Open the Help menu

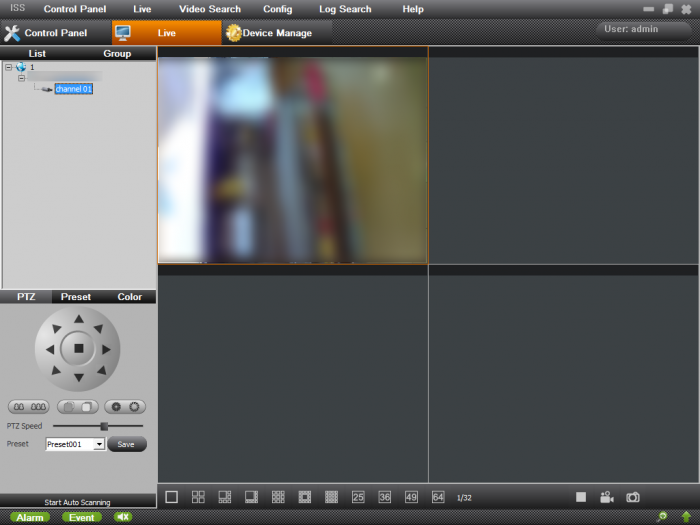tap(413, 9)
